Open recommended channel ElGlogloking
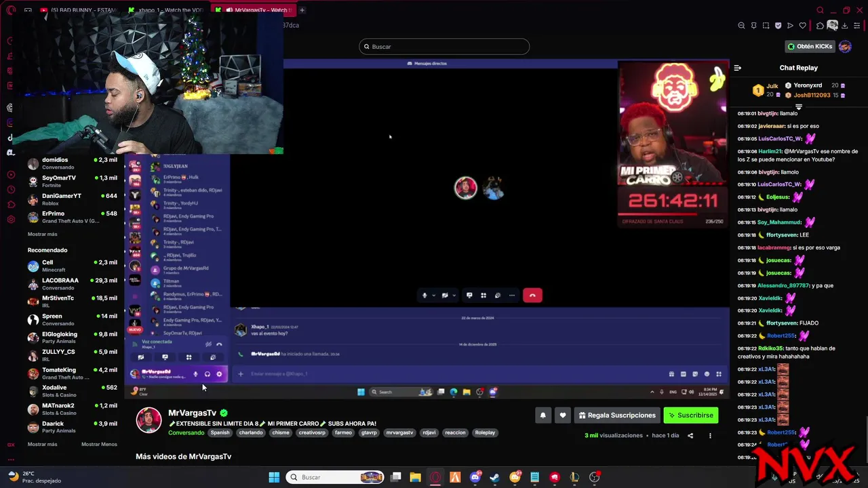The width and height of the screenshot is (868, 488). [73, 338]
